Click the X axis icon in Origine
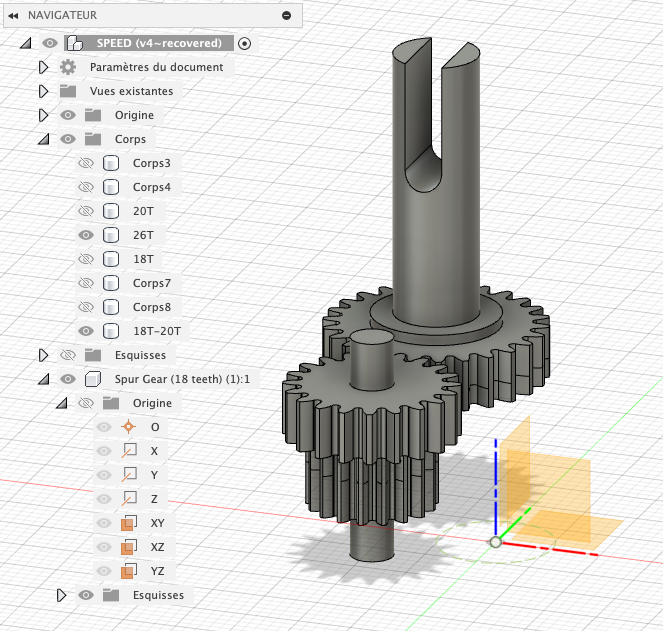This screenshot has height=631, width=663. (x=127, y=451)
